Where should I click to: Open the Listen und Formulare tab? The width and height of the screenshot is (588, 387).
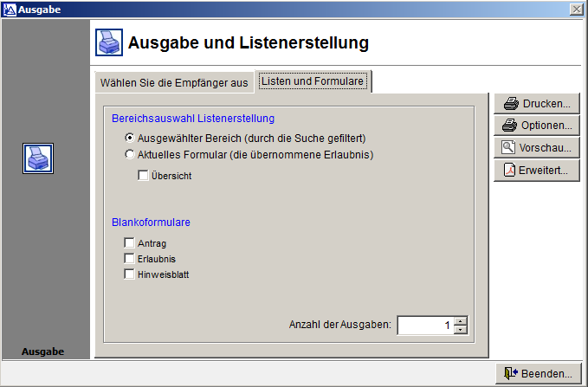pyautogui.click(x=313, y=82)
